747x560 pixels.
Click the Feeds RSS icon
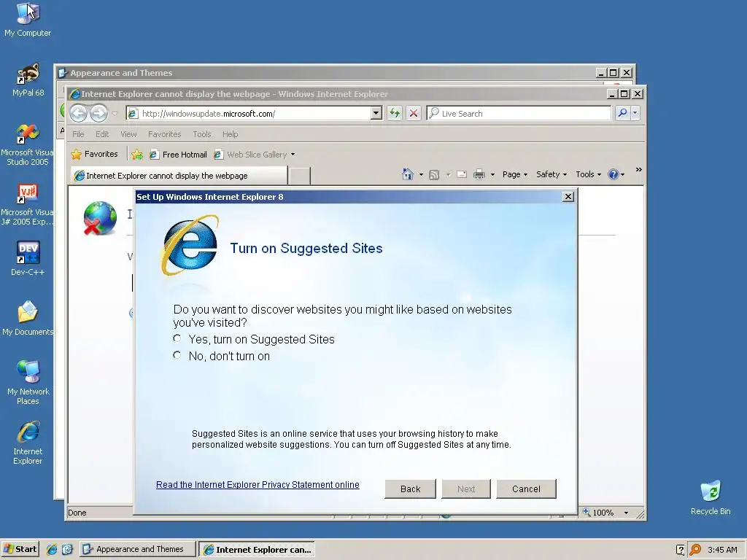tap(434, 175)
